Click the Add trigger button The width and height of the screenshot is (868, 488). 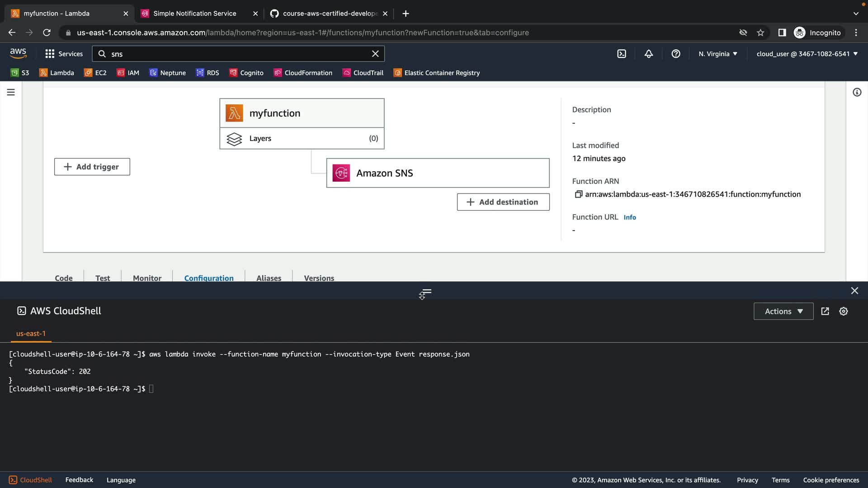point(92,167)
